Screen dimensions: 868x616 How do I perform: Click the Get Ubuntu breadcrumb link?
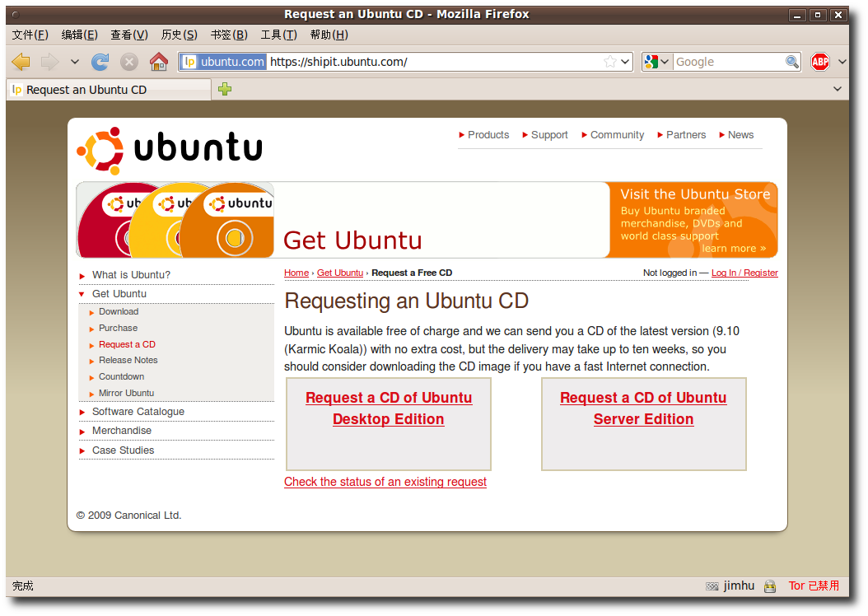pos(340,273)
